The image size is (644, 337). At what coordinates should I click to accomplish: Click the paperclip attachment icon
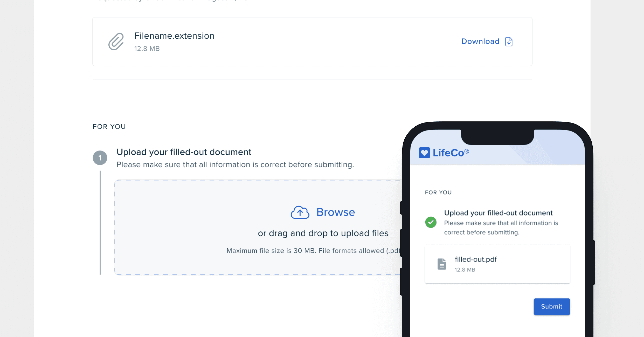[x=116, y=42]
